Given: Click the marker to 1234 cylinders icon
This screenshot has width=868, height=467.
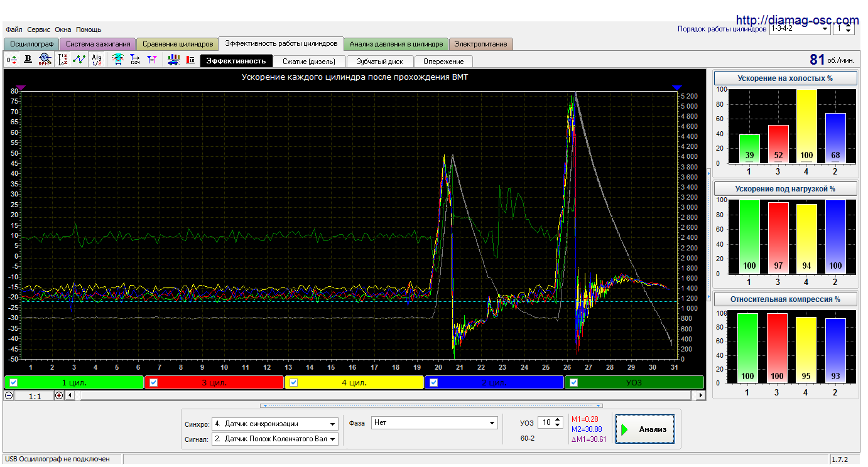Looking at the screenshot, I should pos(134,59).
